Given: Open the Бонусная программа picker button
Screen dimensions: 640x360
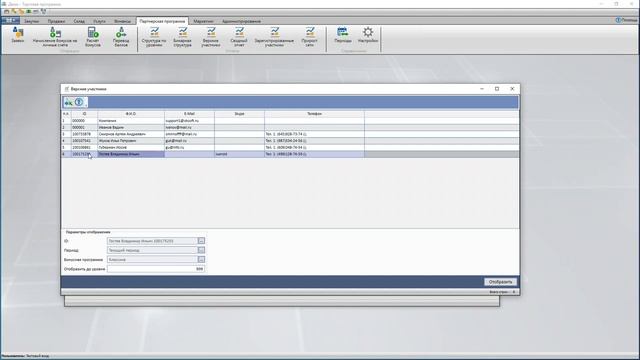Looking at the screenshot, I should [x=201, y=260].
